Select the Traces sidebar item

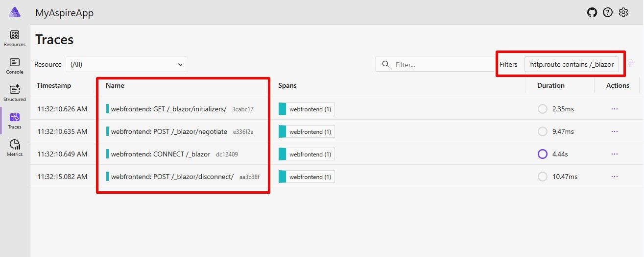(15, 121)
